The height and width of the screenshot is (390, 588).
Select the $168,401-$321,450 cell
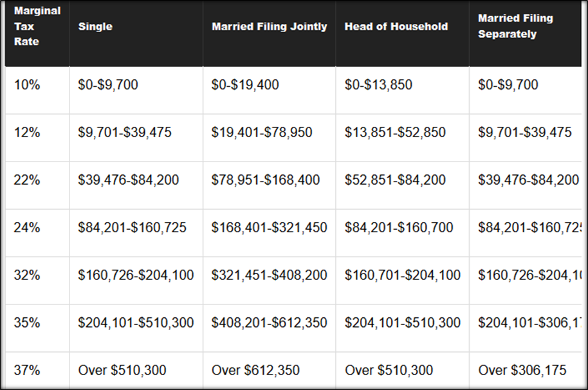[269, 228]
